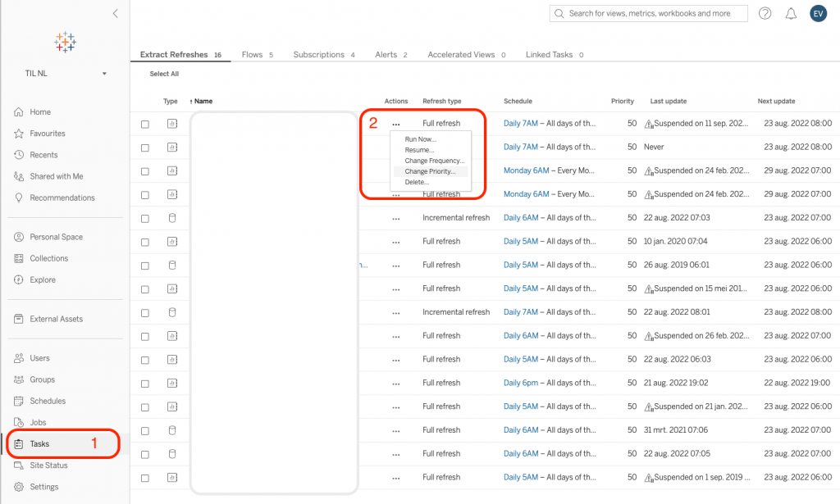Collapse the sidebar with chevron arrow
The image size is (840, 504).
point(116,13)
